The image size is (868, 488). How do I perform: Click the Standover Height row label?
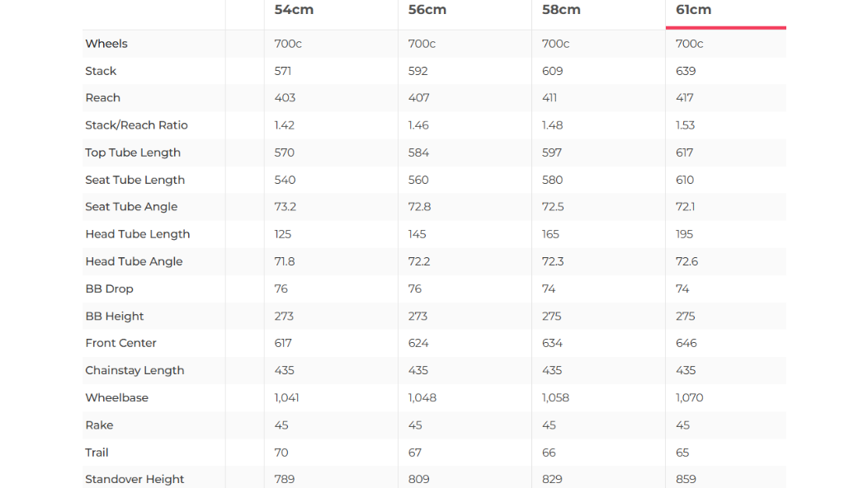(134, 479)
